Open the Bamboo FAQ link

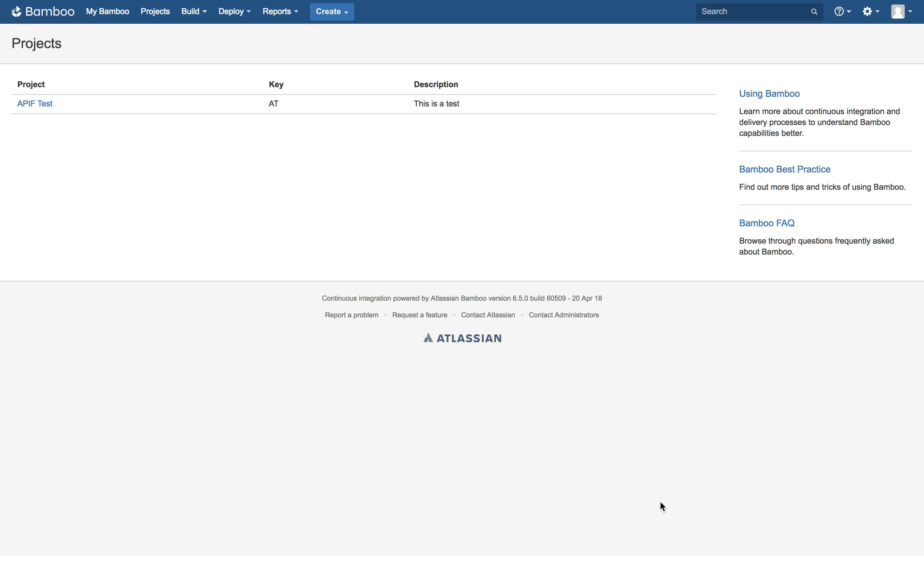[x=766, y=223]
